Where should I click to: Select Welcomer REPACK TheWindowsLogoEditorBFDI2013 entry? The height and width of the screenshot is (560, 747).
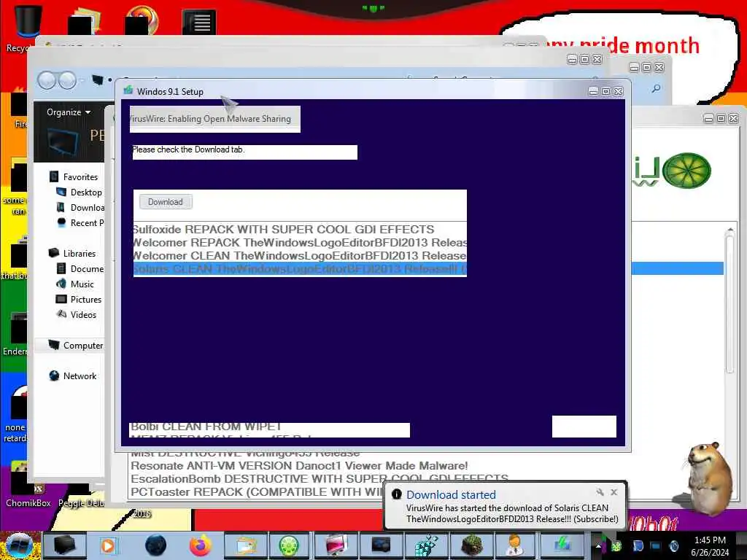tap(300, 242)
